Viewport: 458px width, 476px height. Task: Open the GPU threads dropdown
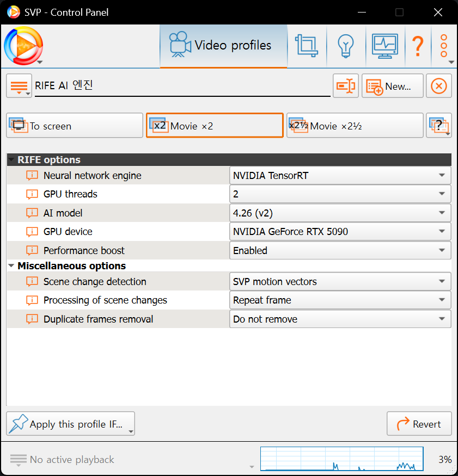(340, 194)
